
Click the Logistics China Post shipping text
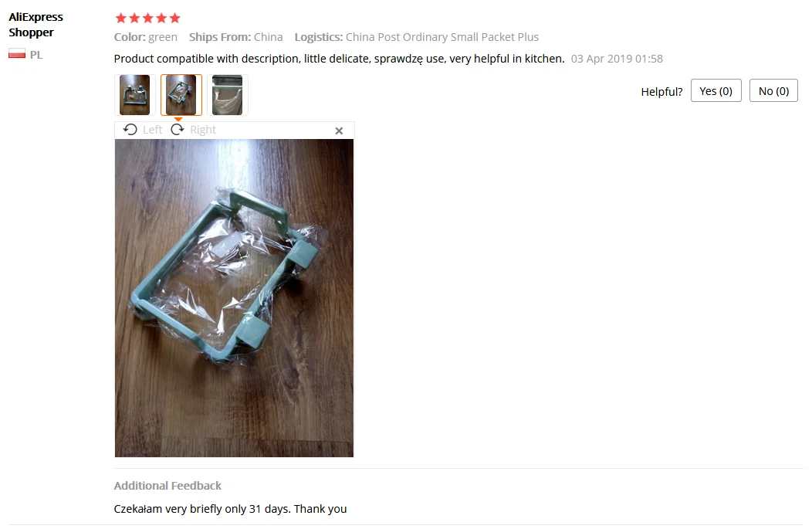coord(416,37)
